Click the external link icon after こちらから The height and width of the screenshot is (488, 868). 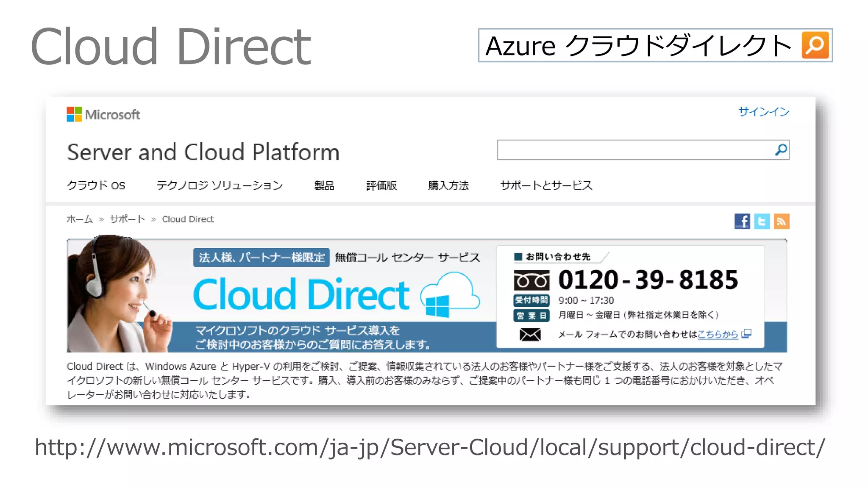pyautogui.click(x=746, y=334)
